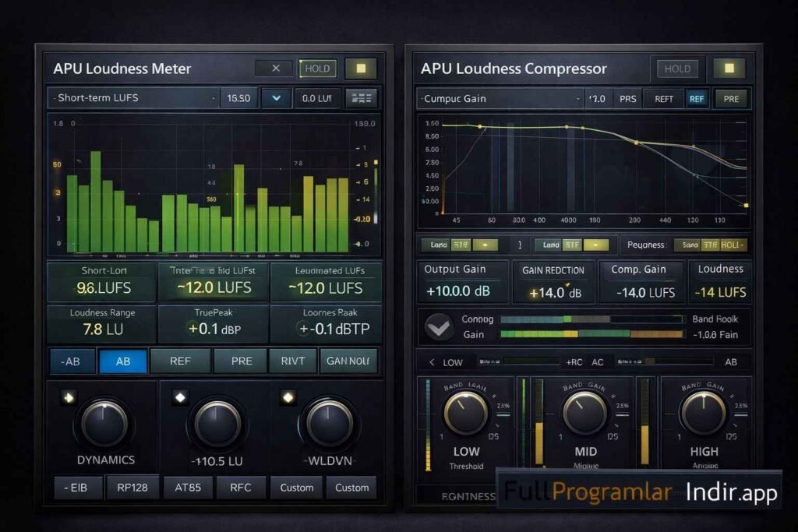Click the Custom preset button
This screenshot has width=798, height=532.
pos(296,487)
